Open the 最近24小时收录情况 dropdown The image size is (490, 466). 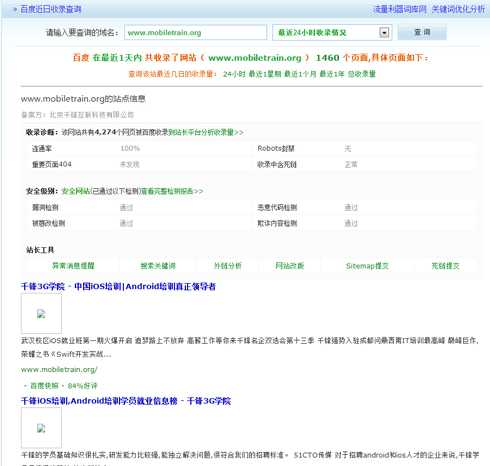click(x=332, y=33)
